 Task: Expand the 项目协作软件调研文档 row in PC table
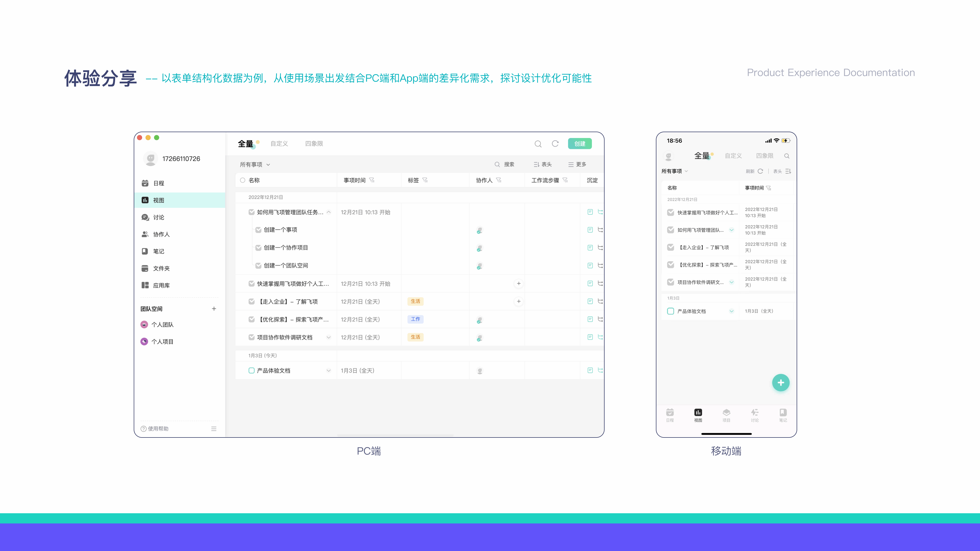pyautogui.click(x=329, y=337)
